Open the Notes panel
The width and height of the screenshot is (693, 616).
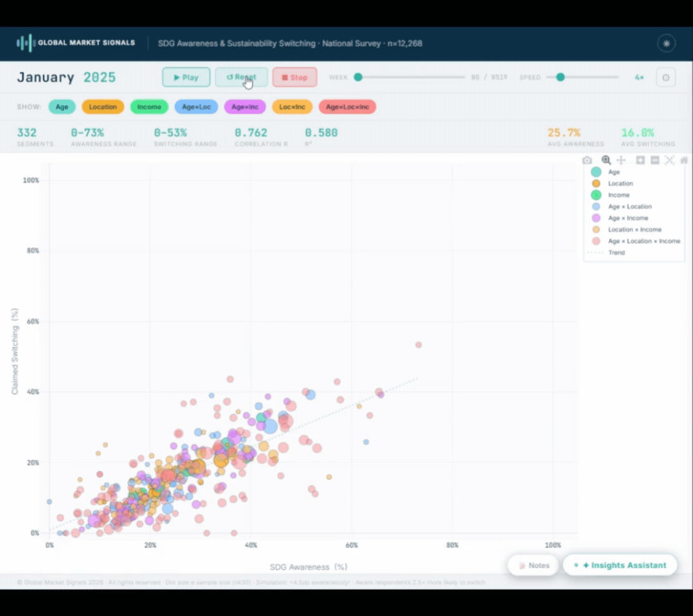click(x=533, y=565)
